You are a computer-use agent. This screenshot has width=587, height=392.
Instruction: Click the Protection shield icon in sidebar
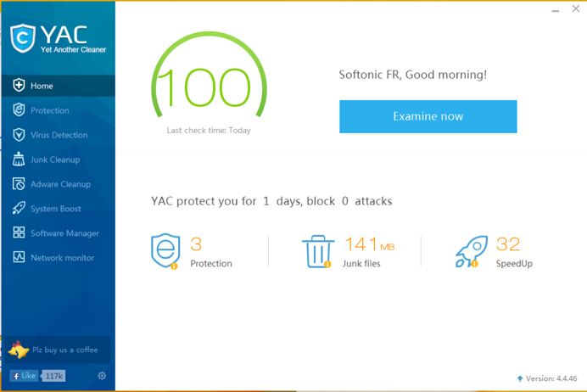pos(19,110)
